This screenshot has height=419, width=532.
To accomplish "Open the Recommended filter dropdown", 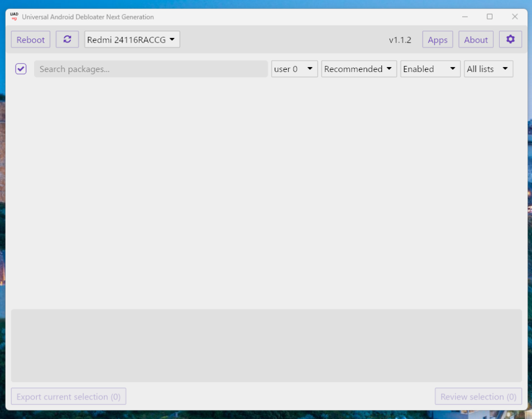I will point(359,69).
